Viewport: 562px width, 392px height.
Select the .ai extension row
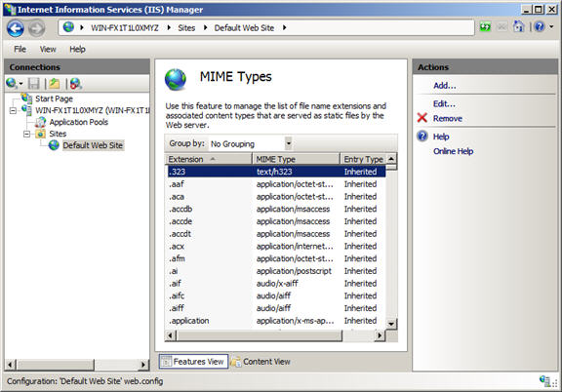276,271
